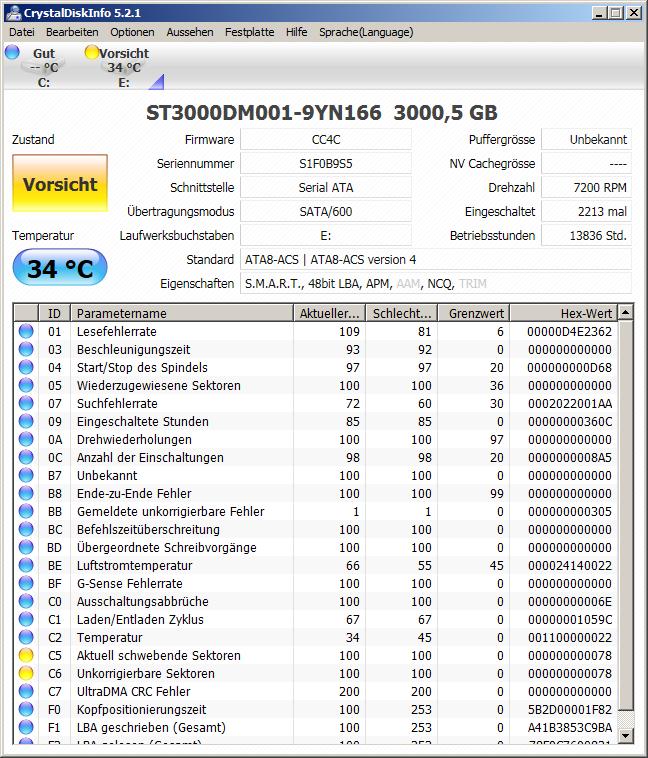
Task: Open the Aussehen menu
Action: coord(190,32)
